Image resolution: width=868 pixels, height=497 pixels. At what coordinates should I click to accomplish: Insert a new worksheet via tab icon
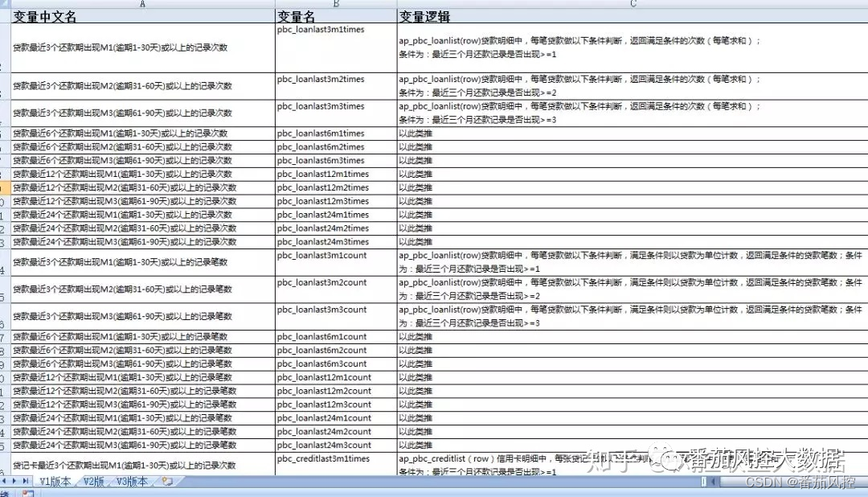[167, 482]
